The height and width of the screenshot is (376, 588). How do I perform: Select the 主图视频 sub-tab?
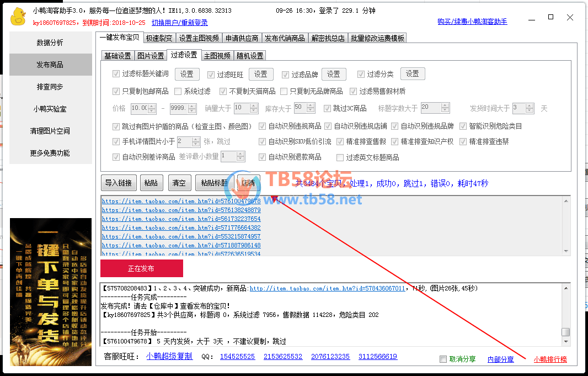(217, 56)
